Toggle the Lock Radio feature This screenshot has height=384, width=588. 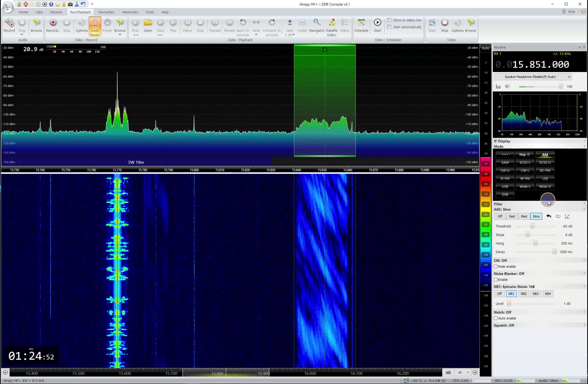[x=95, y=26]
